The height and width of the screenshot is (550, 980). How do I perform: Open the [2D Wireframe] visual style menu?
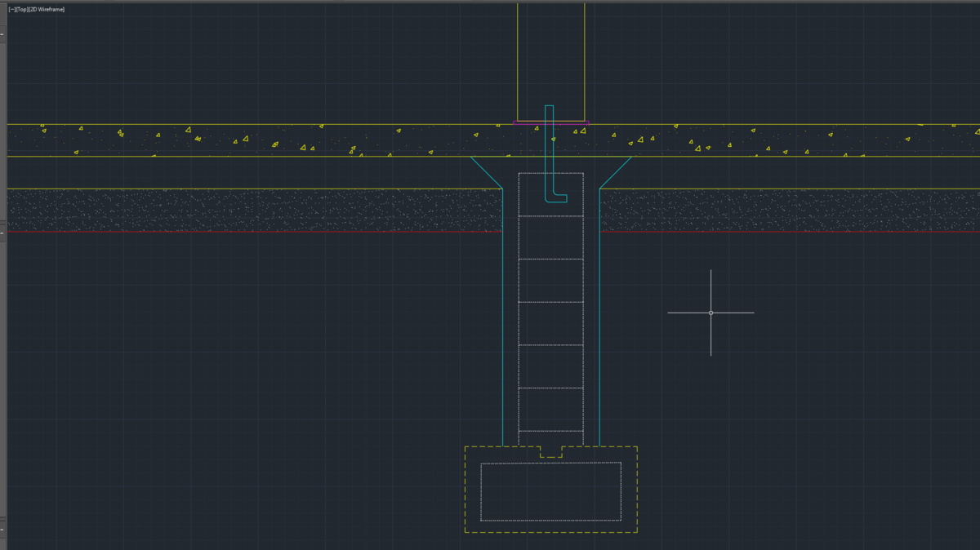pos(47,9)
